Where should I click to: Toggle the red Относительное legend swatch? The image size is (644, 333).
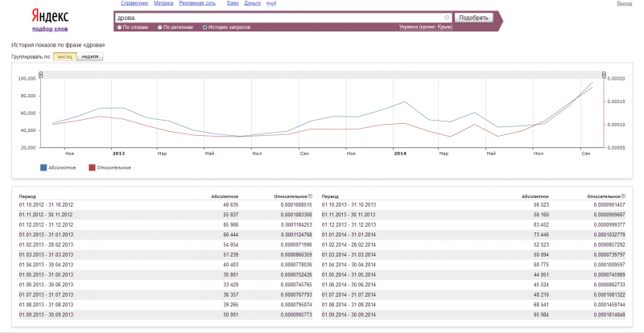(x=92, y=167)
